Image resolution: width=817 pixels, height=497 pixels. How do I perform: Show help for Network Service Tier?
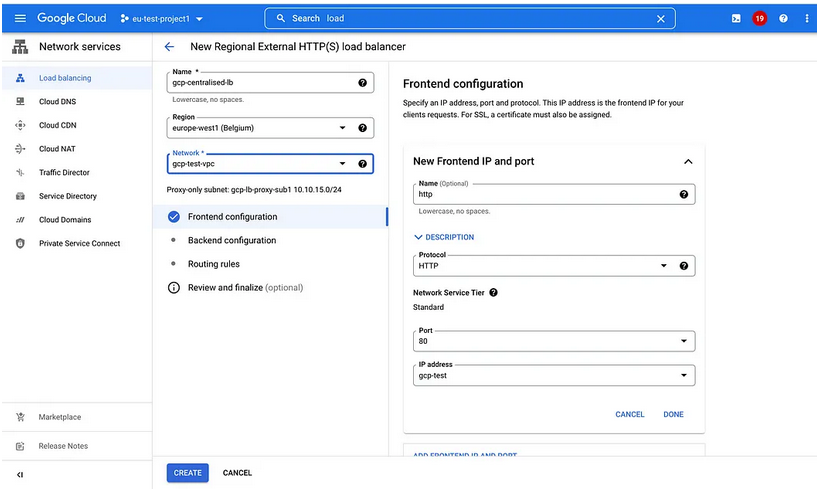pyautogui.click(x=493, y=293)
